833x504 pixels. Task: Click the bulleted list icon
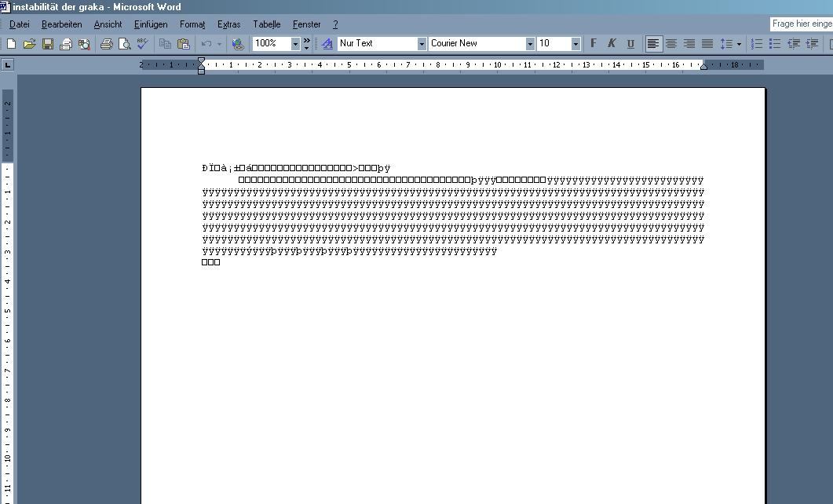point(775,43)
